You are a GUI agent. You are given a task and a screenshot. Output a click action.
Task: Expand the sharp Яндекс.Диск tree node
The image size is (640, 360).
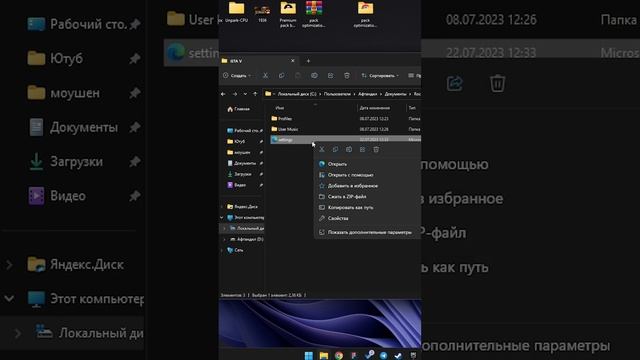click(x=223, y=207)
